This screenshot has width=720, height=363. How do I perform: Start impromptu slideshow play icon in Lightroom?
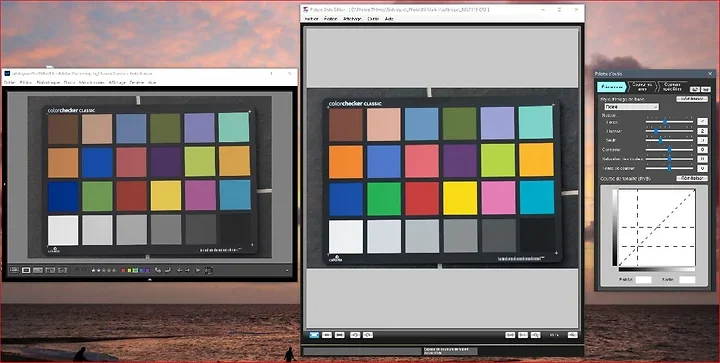click(198, 270)
